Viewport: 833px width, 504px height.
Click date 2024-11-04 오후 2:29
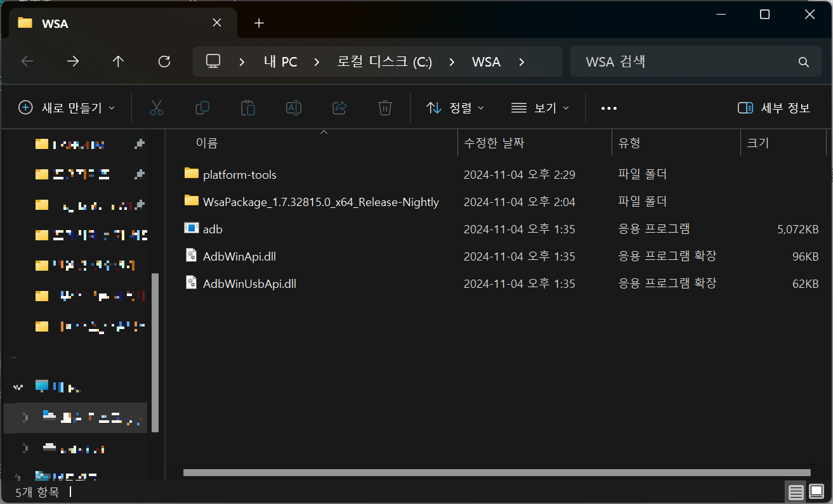pyautogui.click(x=519, y=174)
